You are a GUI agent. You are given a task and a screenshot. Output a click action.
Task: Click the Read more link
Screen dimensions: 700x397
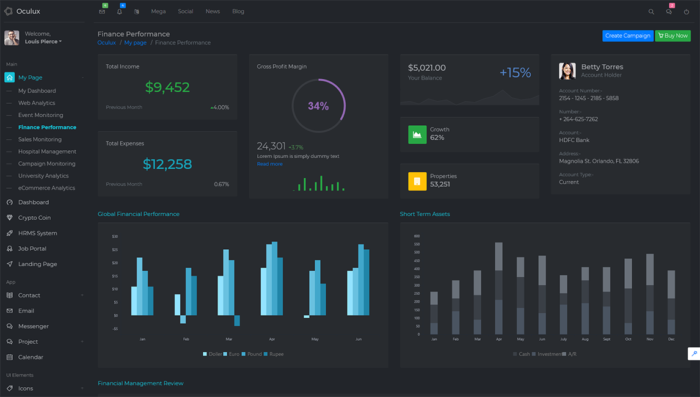[x=269, y=164]
